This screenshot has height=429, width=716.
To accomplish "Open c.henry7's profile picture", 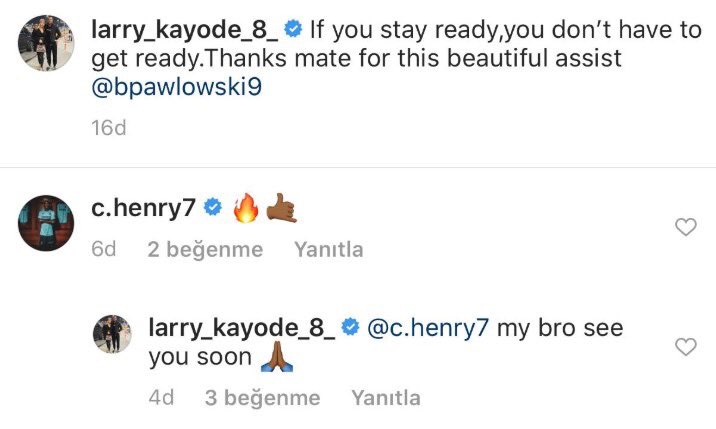I will coord(46,223).
